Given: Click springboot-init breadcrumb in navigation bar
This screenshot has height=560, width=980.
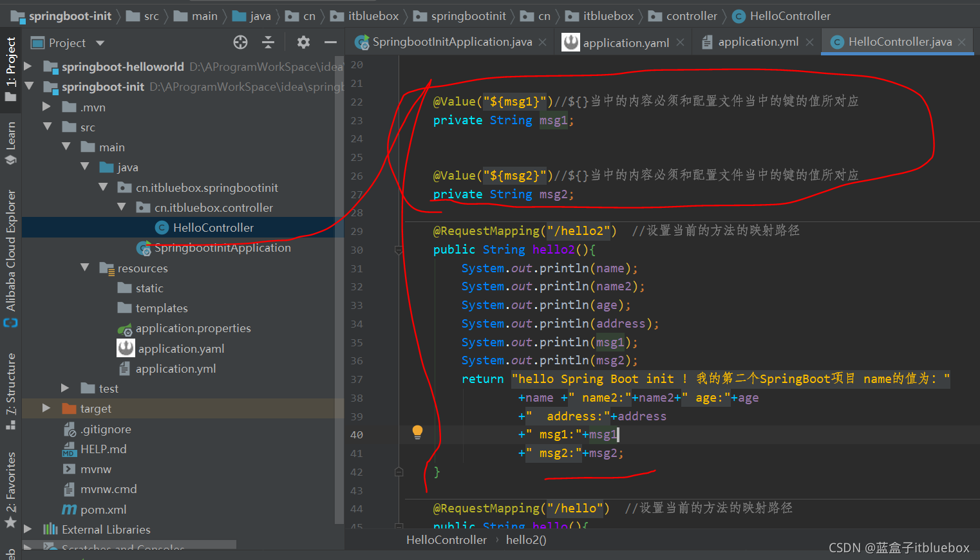Looking at the screenshot, I should [70, 16].
